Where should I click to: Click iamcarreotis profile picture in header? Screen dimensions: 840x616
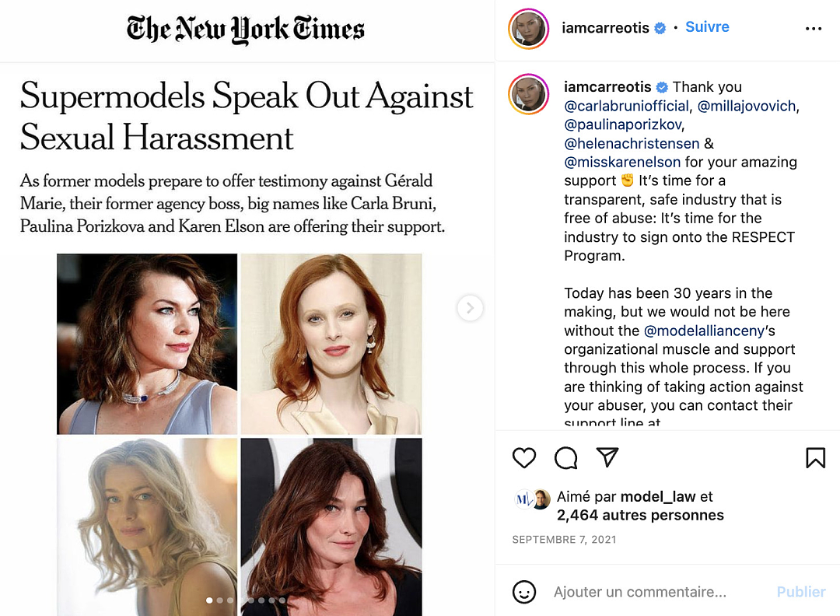pyautogui.click(x=529, y=29)
